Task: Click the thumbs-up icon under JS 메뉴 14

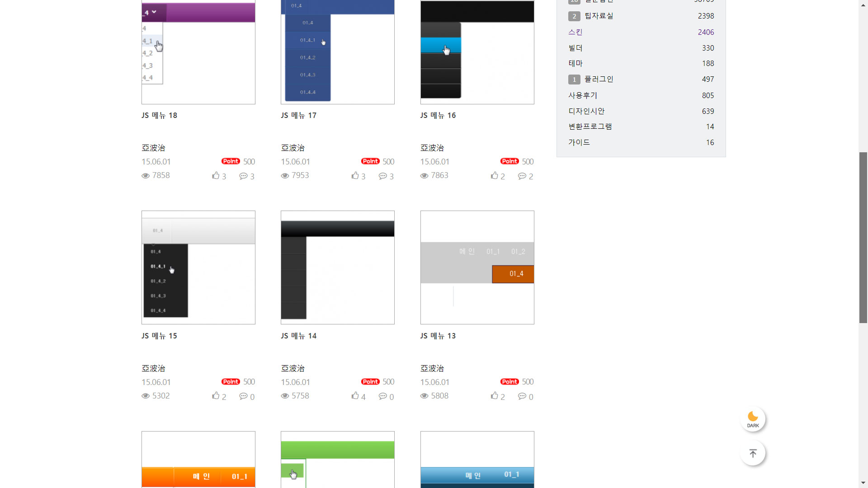Action: (355, 396)
